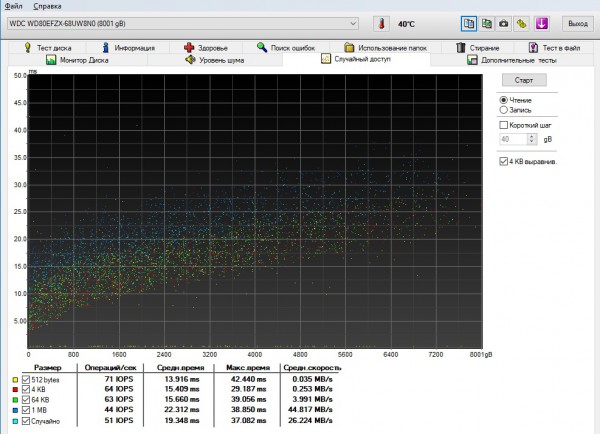Click the camera save screenshot icon
600x434 pixels.
coord(504,24)
